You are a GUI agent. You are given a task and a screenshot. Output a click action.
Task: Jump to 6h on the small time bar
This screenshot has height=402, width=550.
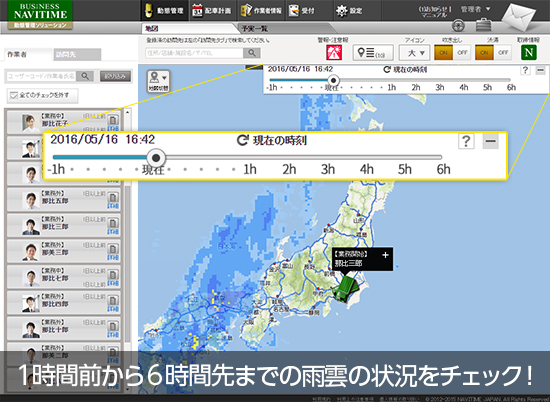pyautogui.click(x=511, y=87)
